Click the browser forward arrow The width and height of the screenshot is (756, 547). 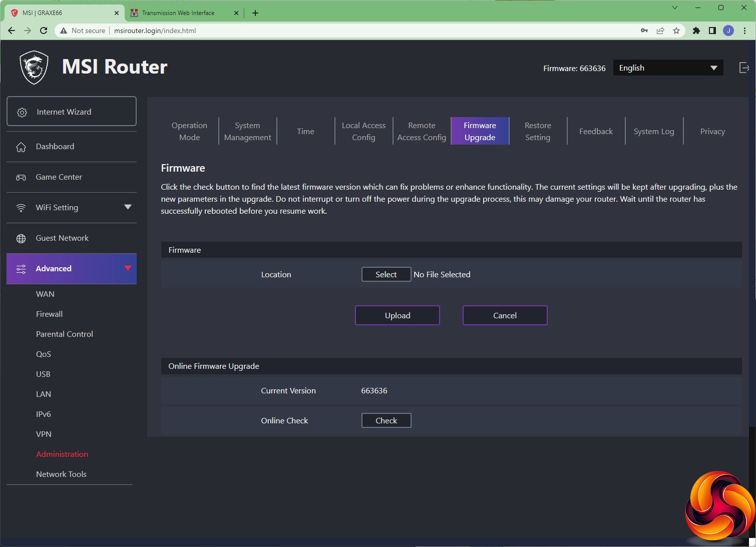pyautogui.click(x=28, y=31)
